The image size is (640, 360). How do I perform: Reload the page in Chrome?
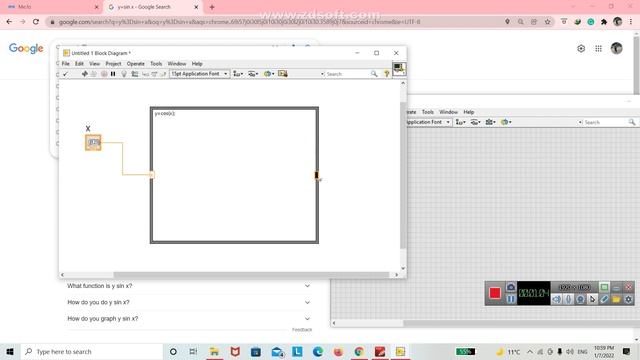(36, 22)
